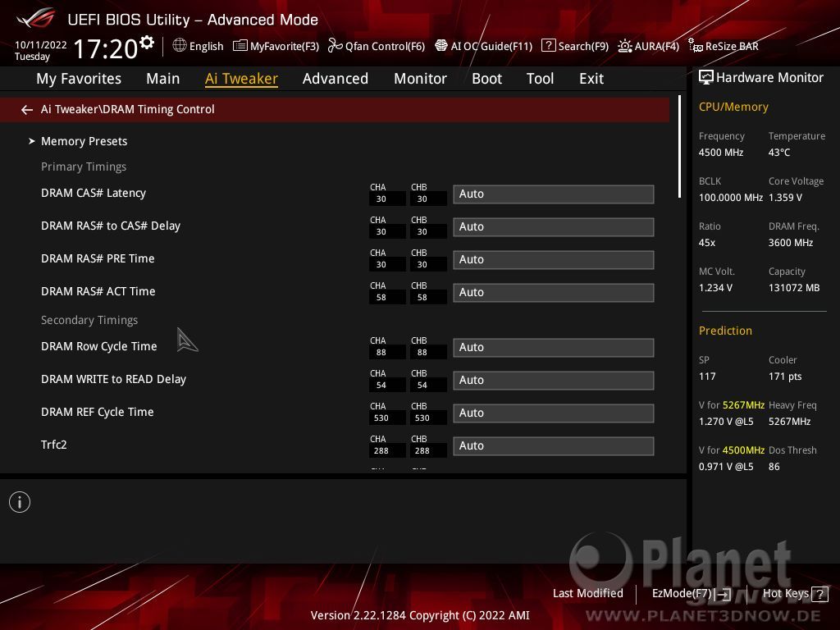Click DRAM Row Cycle Time Auto field
The image size is (840, 630).
(x=554, y=347)
